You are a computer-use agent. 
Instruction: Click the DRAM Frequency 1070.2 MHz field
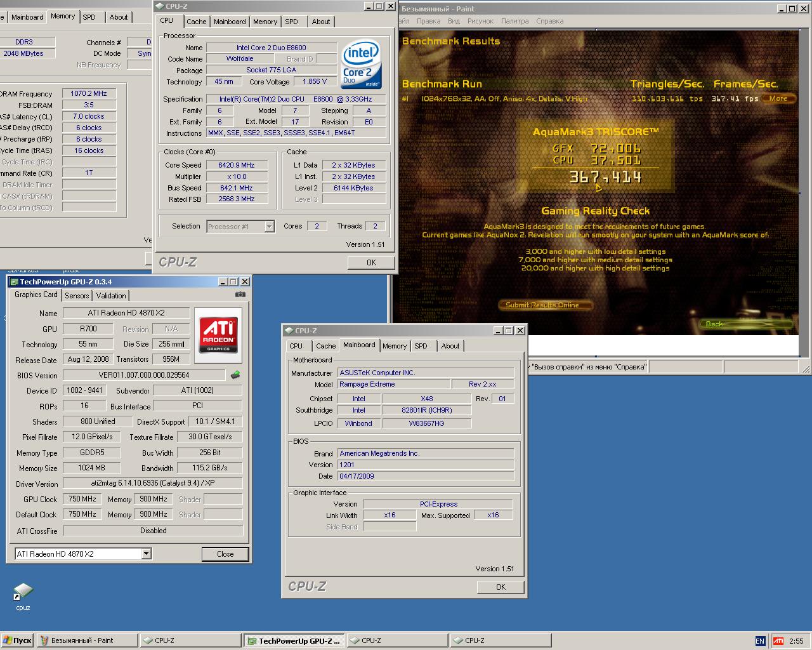(89, 93)
